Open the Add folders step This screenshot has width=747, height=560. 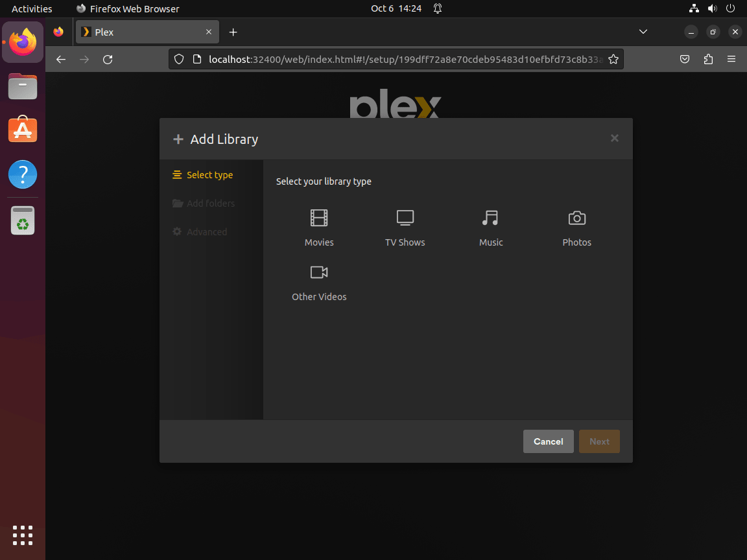point(203,203)
